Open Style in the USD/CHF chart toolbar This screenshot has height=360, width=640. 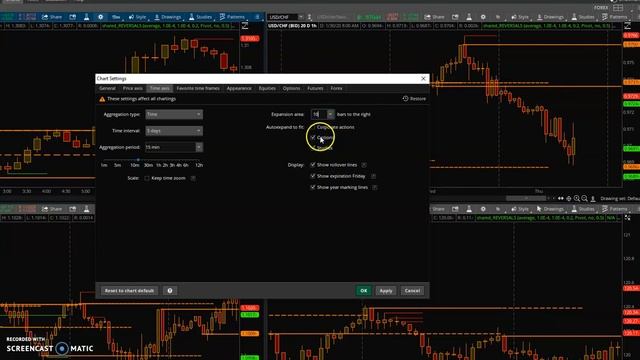(x=520, y=17)
